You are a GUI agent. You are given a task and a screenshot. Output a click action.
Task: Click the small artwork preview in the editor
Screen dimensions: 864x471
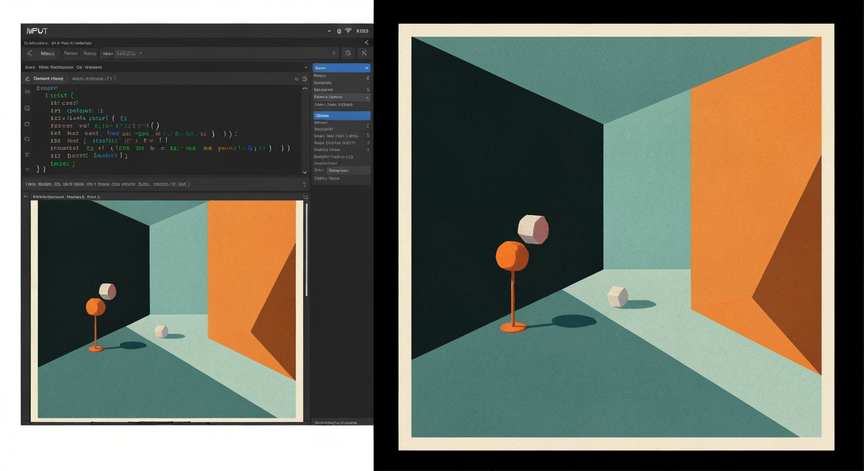coord(167,310)
